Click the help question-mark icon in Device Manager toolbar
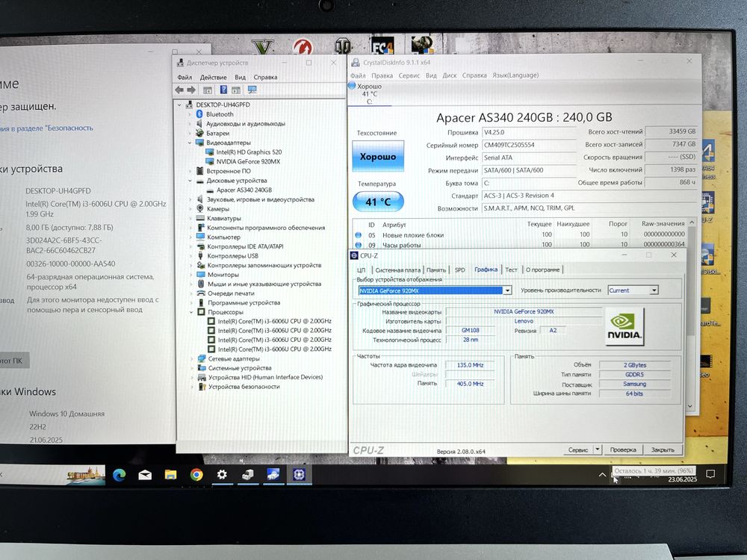Image resolution: width=747 pixels, height=560 pixels. pos(223,90)
